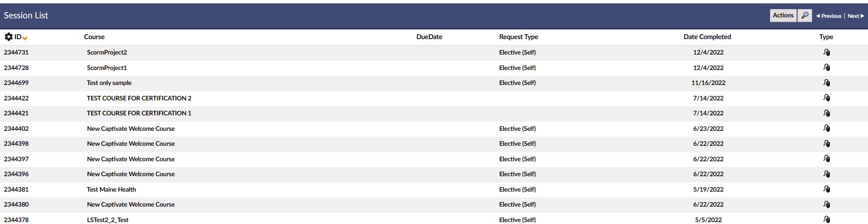Click the magnifier search icon in header

[x=804, y=15]
